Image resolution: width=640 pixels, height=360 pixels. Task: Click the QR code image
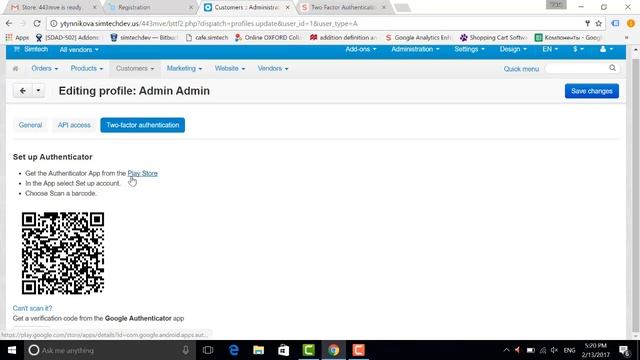pyautogui.click(x=63, y=253)
